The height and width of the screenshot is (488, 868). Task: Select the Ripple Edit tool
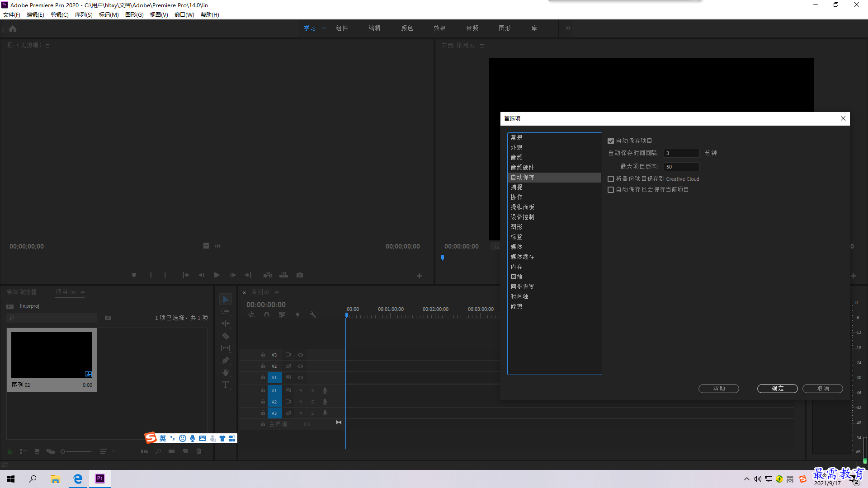(x=226, y=324)
